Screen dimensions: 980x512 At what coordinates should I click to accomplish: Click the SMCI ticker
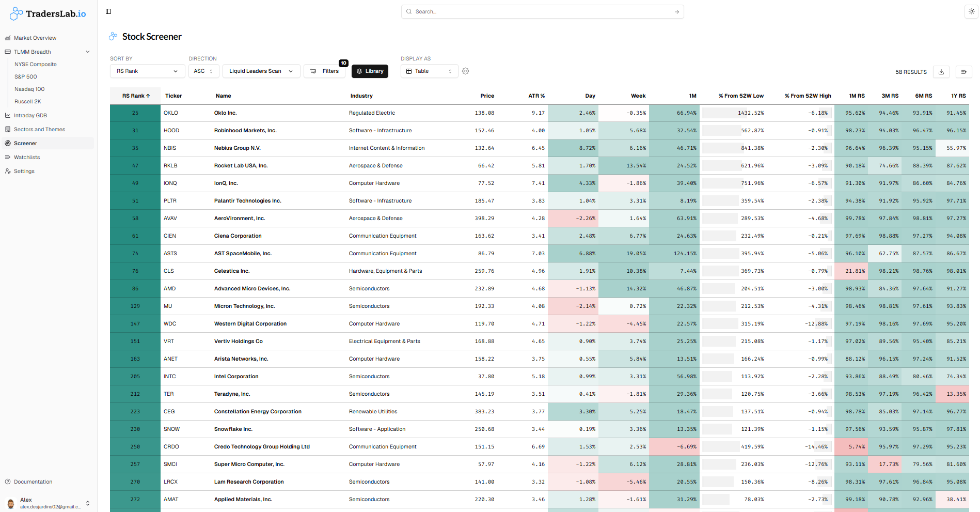point(170,464)
